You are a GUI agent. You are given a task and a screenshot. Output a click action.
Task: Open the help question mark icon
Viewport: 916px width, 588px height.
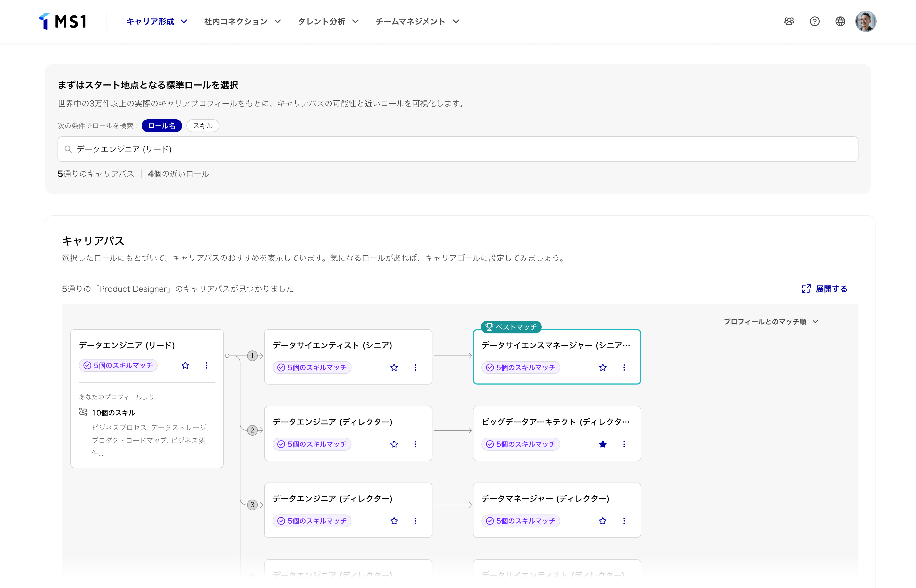815,21
